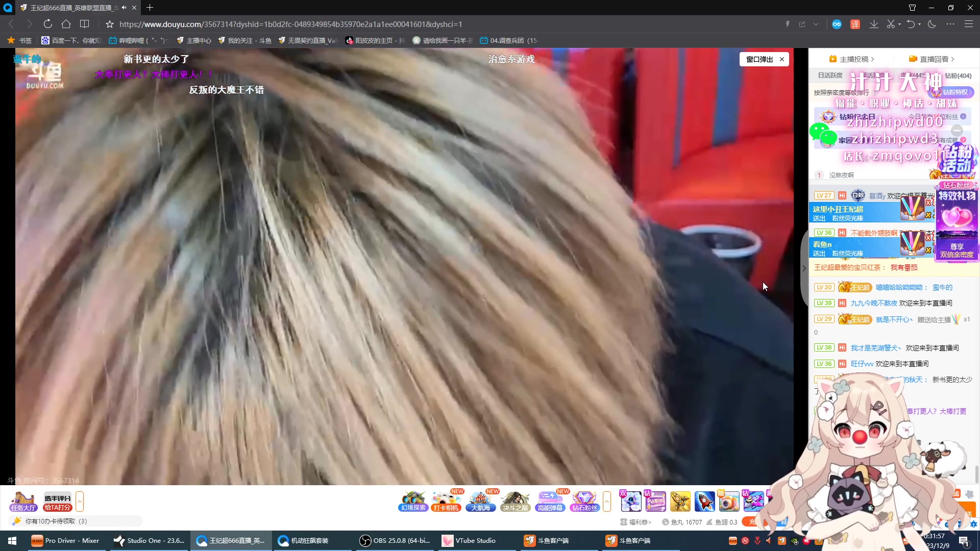Image resolution: width=980 pixels, height=551 pixels.
Task: Click the 钻粉特权 badge
Action: tap(953, 92)
